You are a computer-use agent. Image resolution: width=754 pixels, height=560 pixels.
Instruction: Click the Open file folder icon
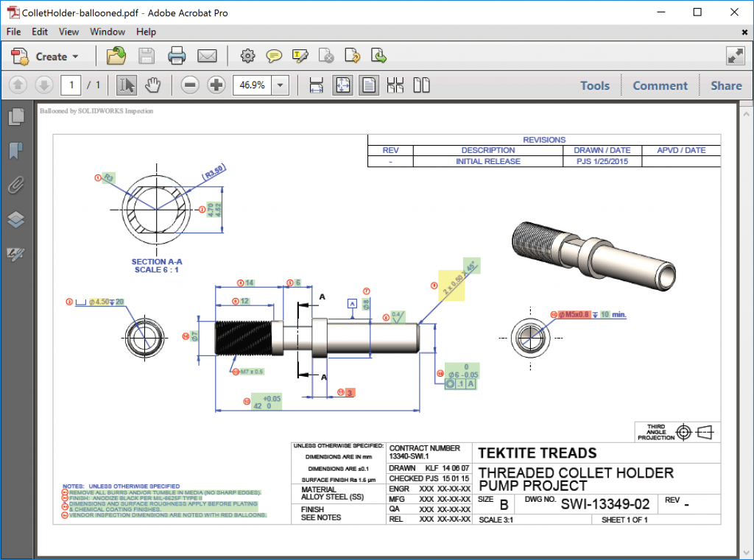coord(116,56)
